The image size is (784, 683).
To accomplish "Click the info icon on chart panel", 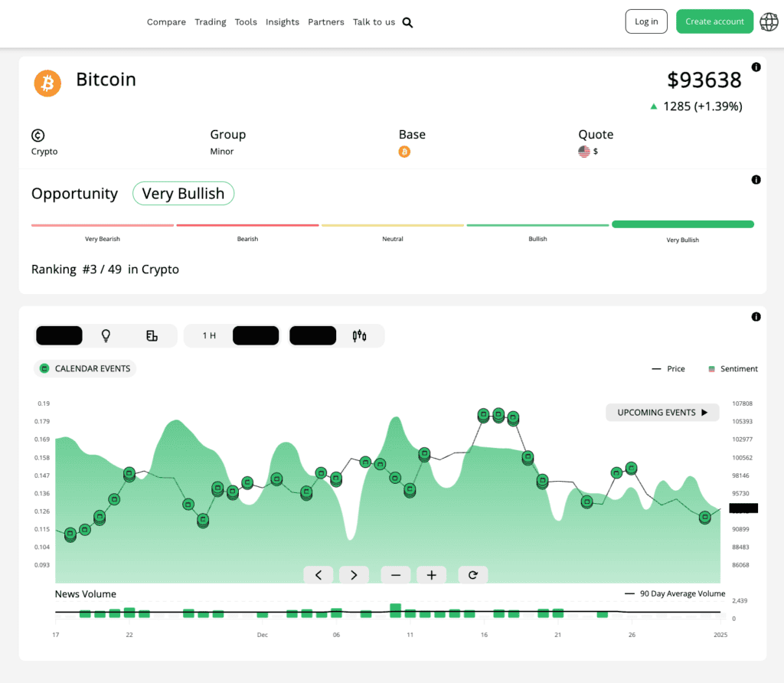I will (756, 317).
